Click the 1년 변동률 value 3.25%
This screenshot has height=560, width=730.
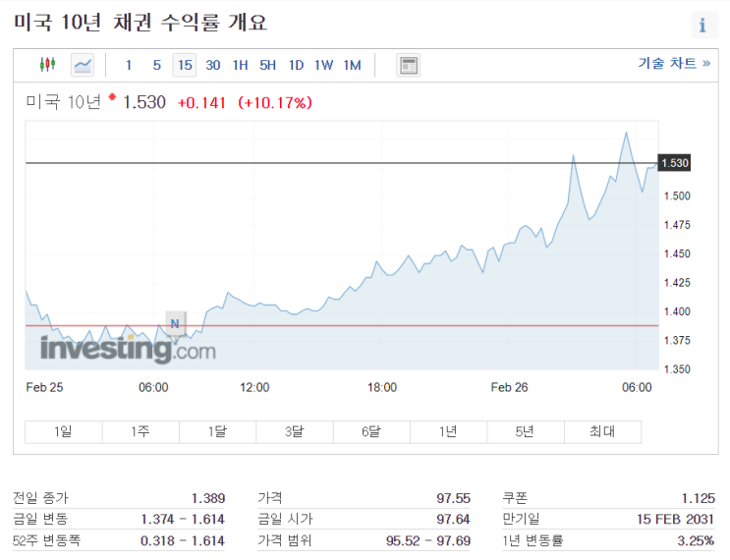696,540
